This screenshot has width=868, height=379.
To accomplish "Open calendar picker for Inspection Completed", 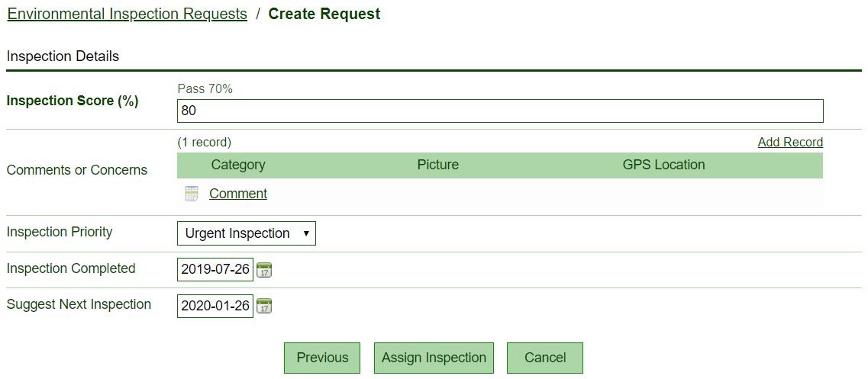I will (264, 270).
